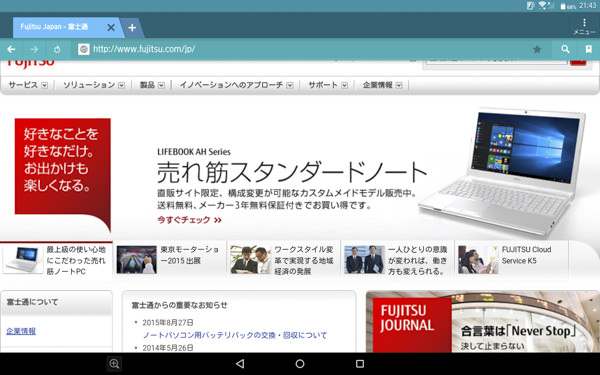The image size is (600, 375).
Task: Click the red 好きなことを好きなだけ banner
Action: (x=63, y=174)
